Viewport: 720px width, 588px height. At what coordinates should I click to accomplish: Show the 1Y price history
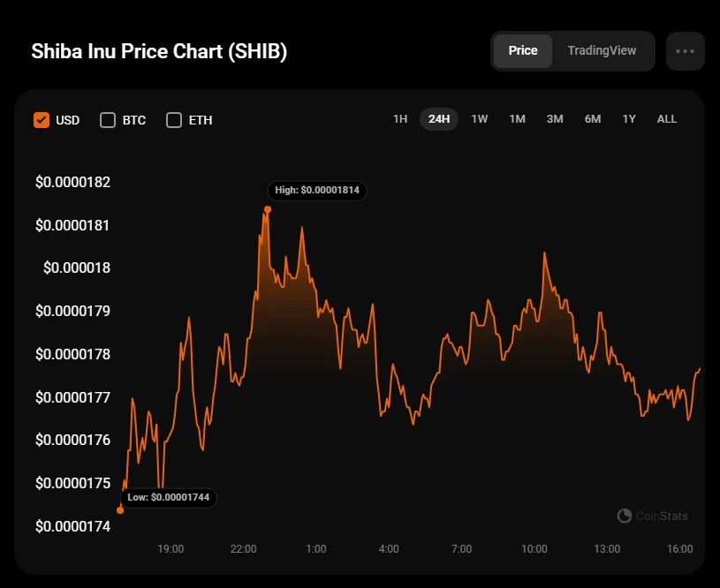coord(629,119)
